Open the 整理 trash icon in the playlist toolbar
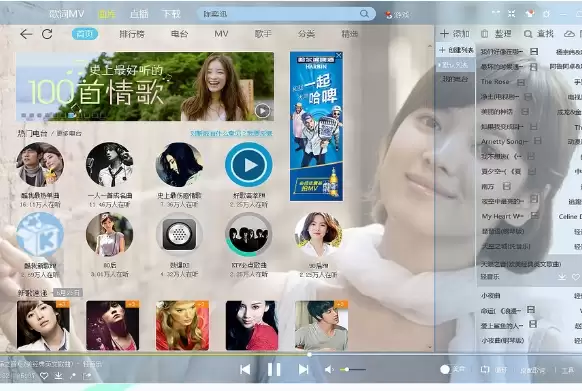This screenshot has width=582, height=391. (x=484, y=34)
